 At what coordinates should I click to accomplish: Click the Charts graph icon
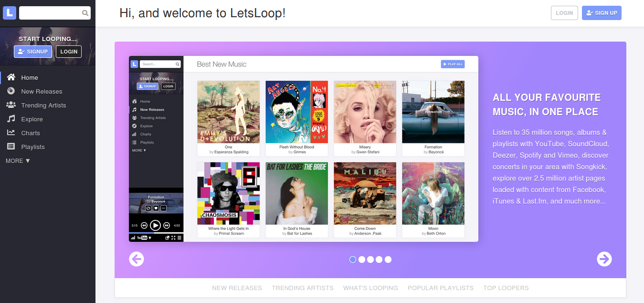click(x=11, y=133)
